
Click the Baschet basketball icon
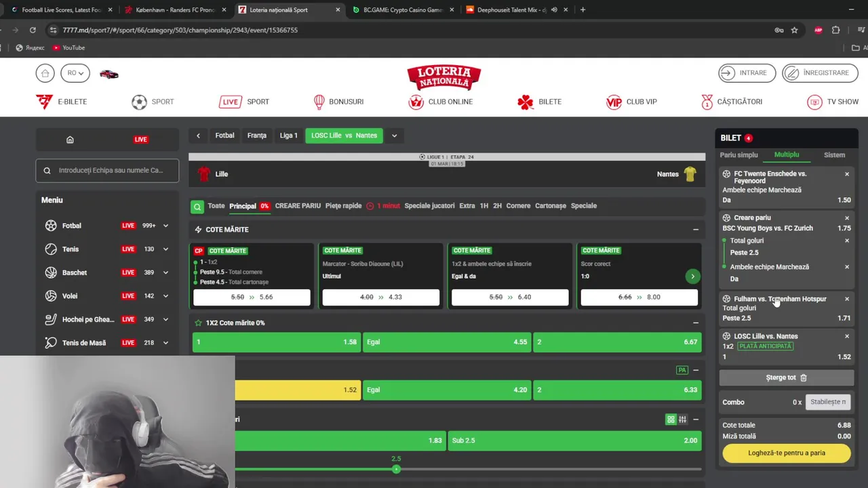(51, 272)
